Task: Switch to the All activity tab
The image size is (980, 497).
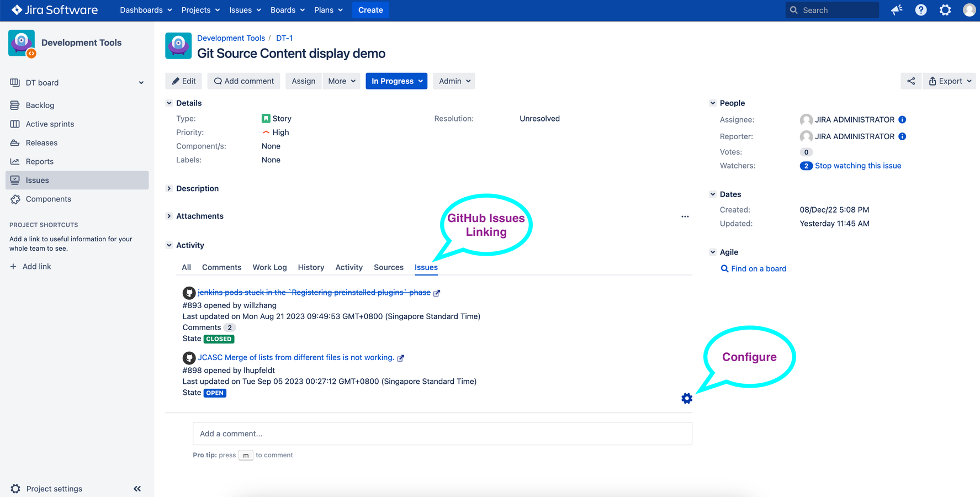Action: click(x=187, y=267)
